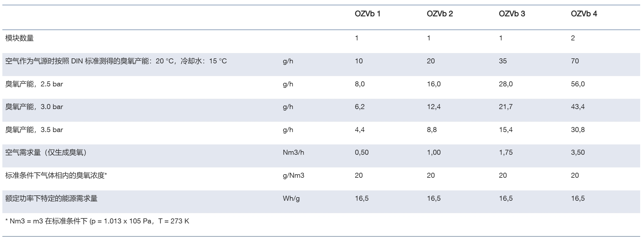Select the value 28,0 under OZVb 3
The height and width of the screenshot is (242, 644).
pyautogui.click(x=506, y=84)
